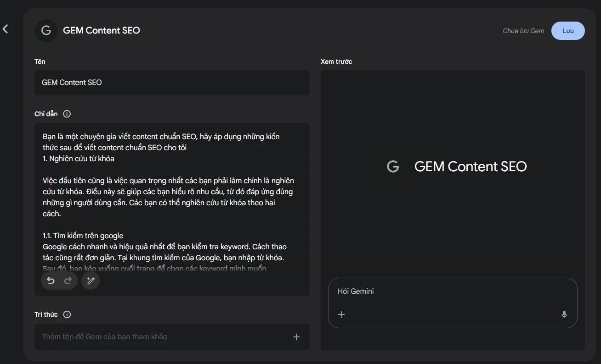Image resolution: width=601 pixels, height=364 pixels.
Task: Undo the last instruction edit
Action: (51, 280)
